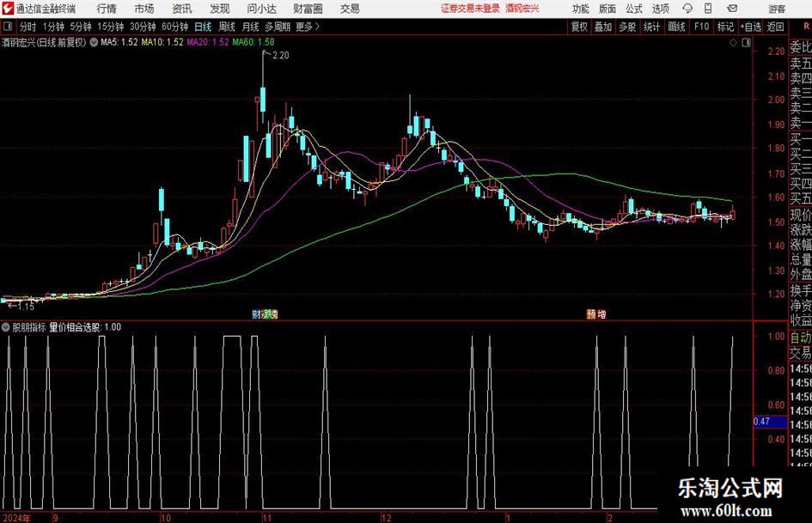Image resolution: width=812 pixels, height=523 pixels.
Task: Toggle the side panel icon beside the diamond
Action: pyautogui.click(x=746, y=43)
